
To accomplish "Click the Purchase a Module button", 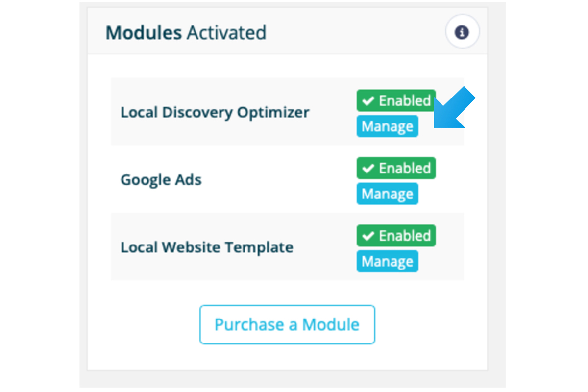I will tap(287, 324).
